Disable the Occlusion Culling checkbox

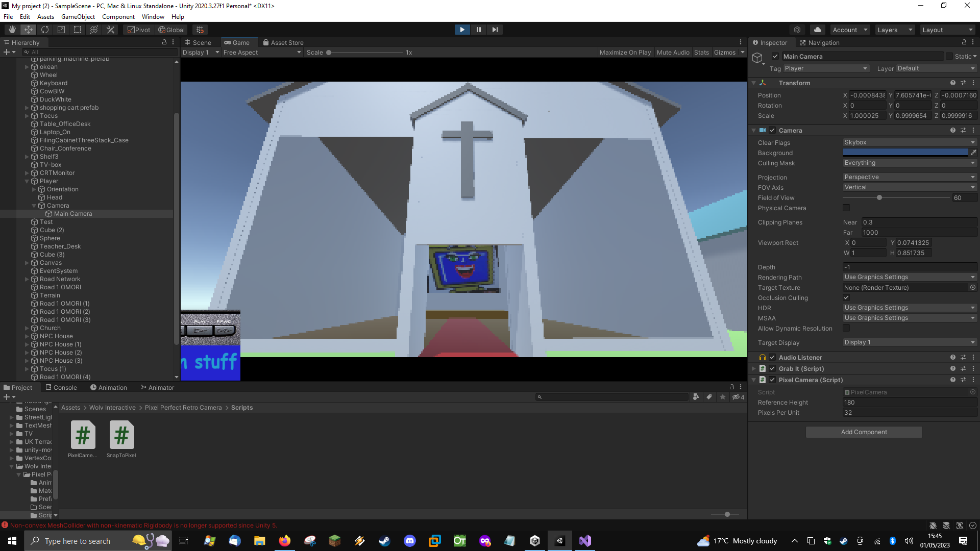[x=846, y=297]
